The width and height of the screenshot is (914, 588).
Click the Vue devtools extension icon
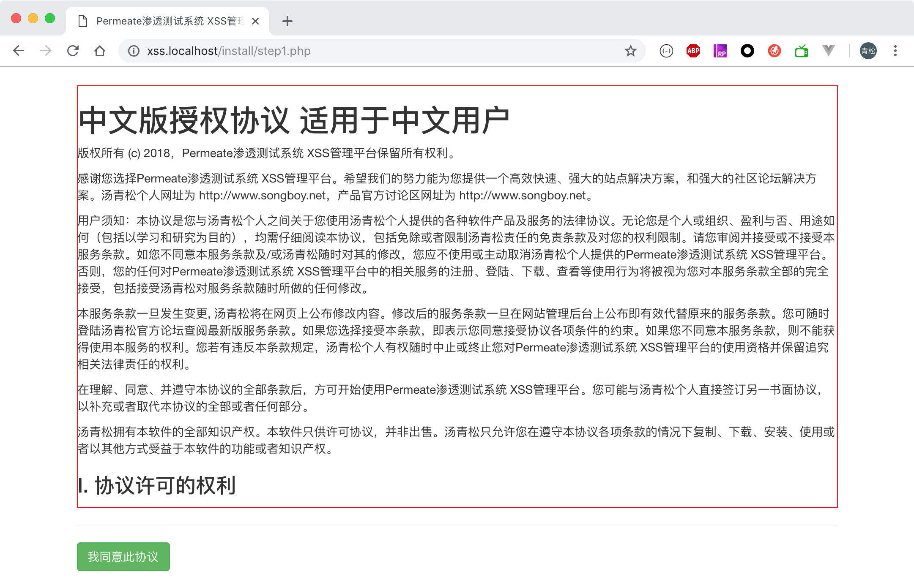tap(828, 51)
